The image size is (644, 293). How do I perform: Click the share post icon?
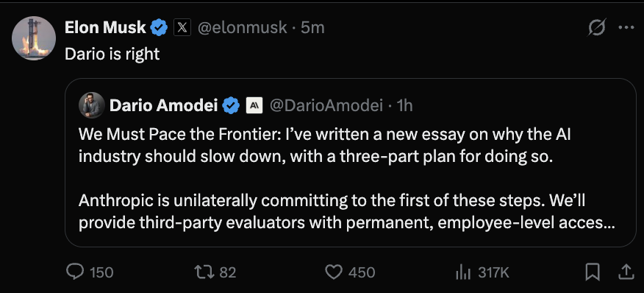click(626, 272)
